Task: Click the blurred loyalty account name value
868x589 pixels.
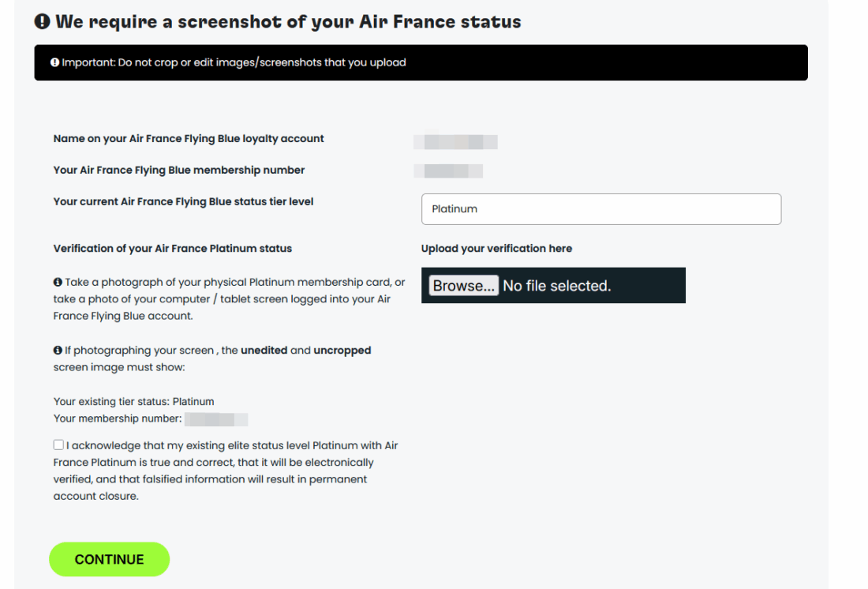Action: pyautogui.click(x=455, y=141)
